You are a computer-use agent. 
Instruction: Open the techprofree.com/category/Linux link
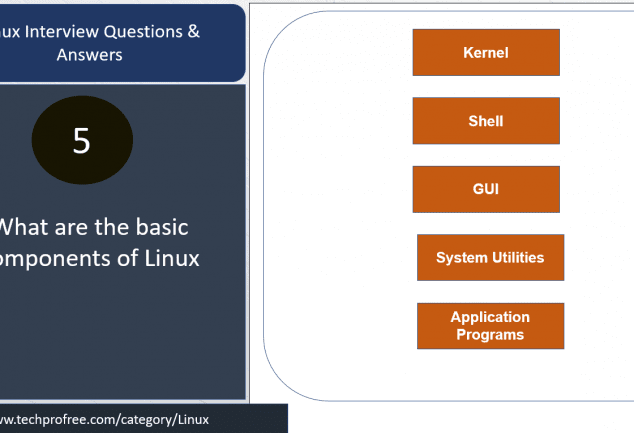104,420
